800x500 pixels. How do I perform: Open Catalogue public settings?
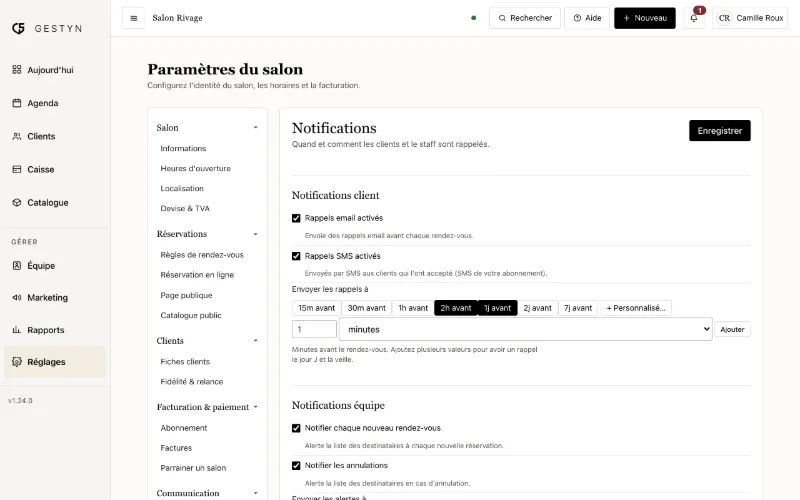tap(191, 315)
